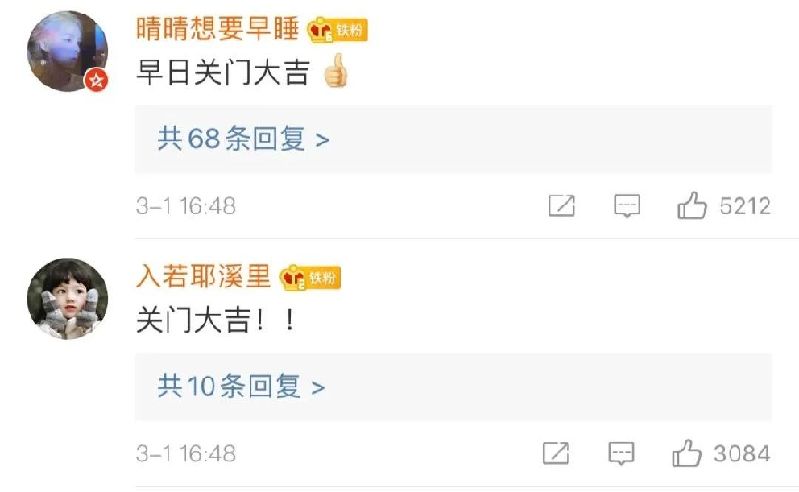
Task: Open 晴晴想要早睡's profile from username
Action: 218,29
